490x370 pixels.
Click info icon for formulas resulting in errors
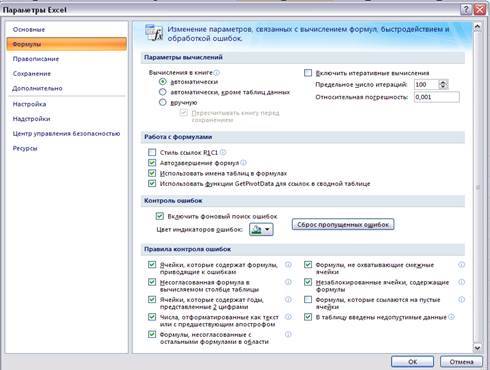[288, 265]
